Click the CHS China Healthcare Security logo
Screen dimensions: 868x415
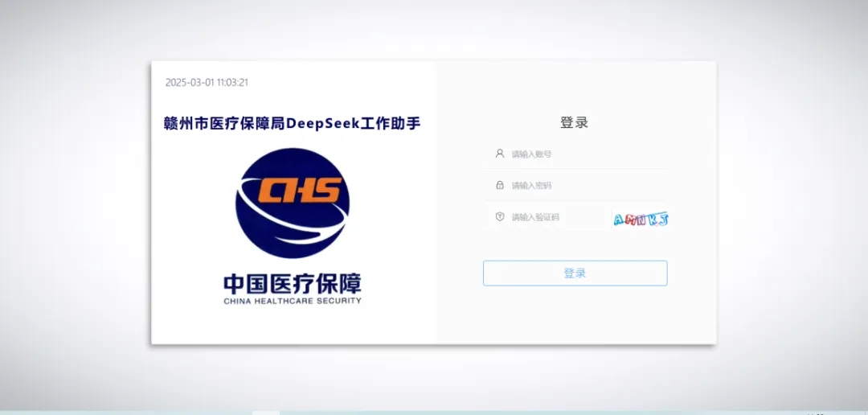coord(293,203)
